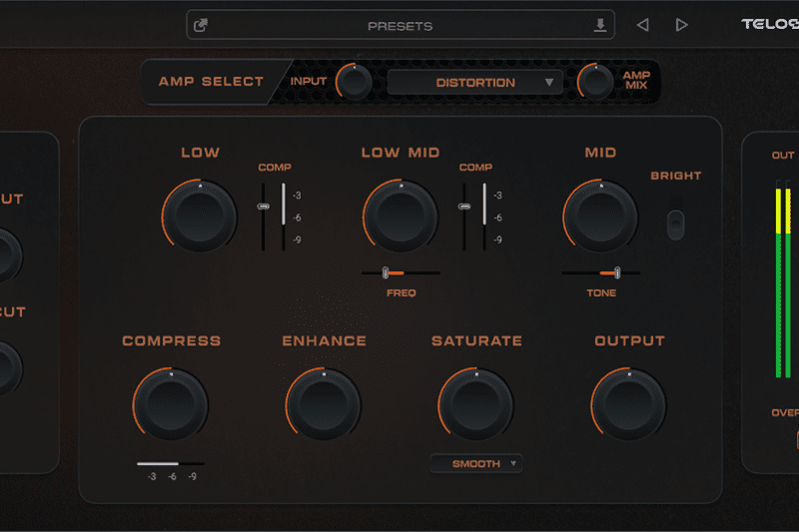
Task: Click the AMP MIX knob
Action: click(594, 82)
